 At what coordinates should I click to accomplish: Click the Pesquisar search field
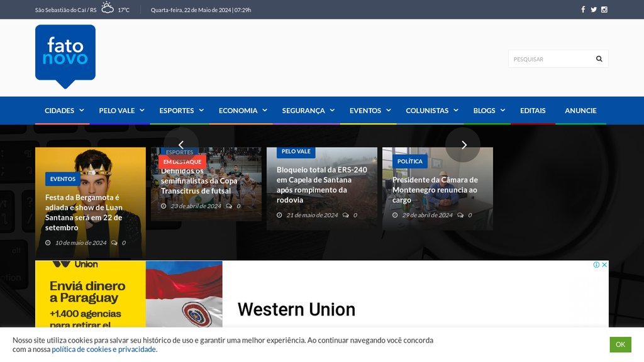(558, 58)
